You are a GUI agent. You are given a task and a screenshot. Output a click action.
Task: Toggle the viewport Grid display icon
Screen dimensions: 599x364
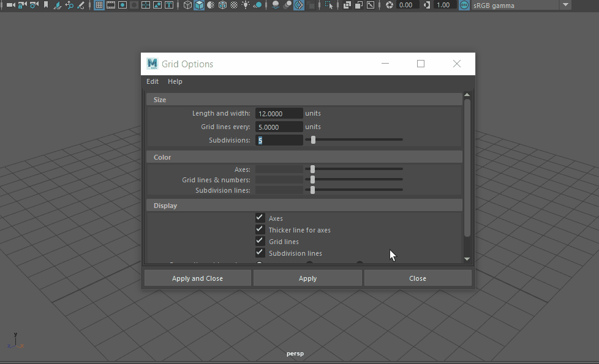click(x=99, y=5)
